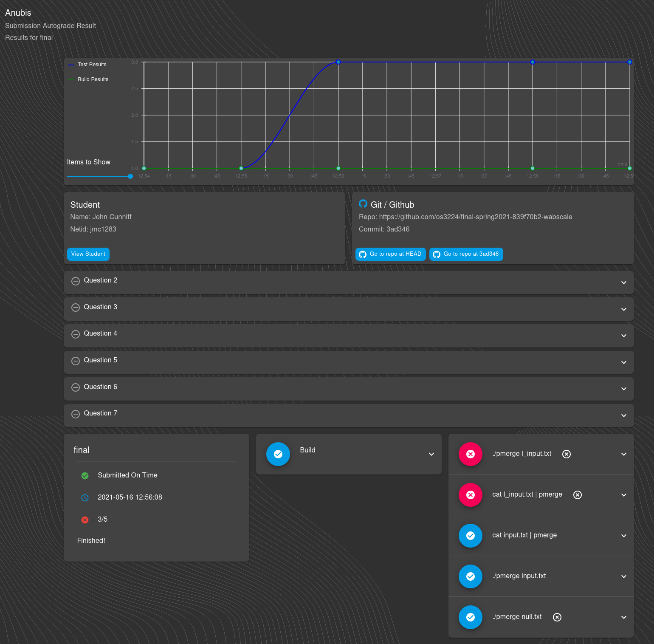Click the circled X beside ./pmerge null.txt

click(x=557, y=617)
